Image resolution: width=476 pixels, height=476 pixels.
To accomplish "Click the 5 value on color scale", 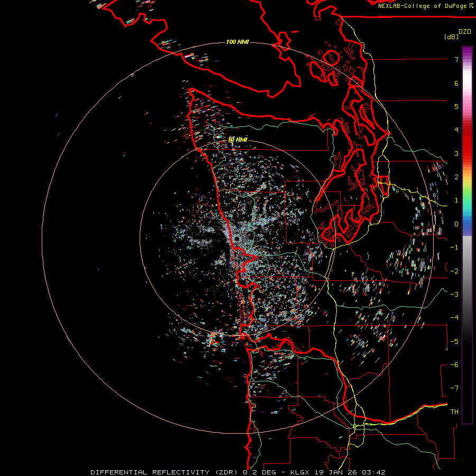I will (x=456, y=106).
